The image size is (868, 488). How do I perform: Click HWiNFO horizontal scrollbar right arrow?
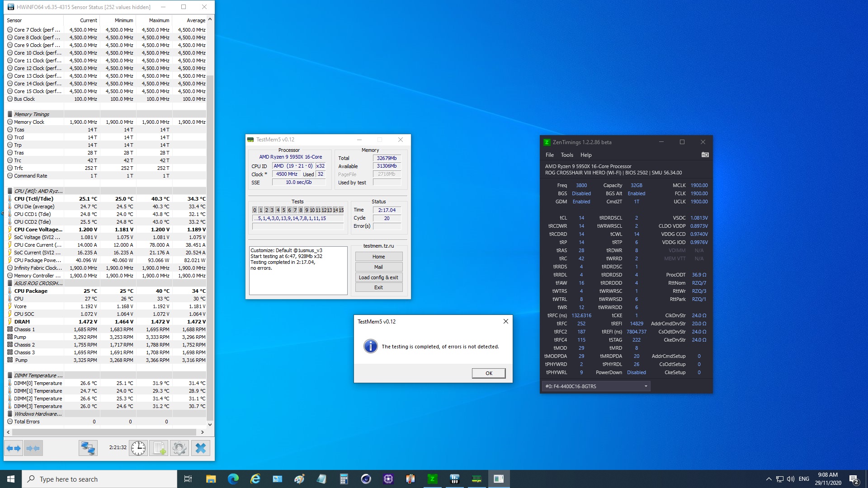[x=203, y=432]
